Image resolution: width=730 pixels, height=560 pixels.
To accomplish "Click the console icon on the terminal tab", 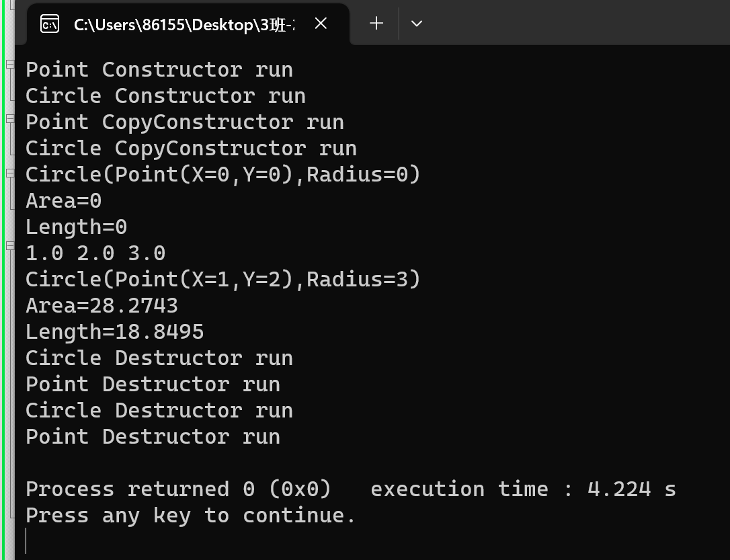I will pos(50,24).
